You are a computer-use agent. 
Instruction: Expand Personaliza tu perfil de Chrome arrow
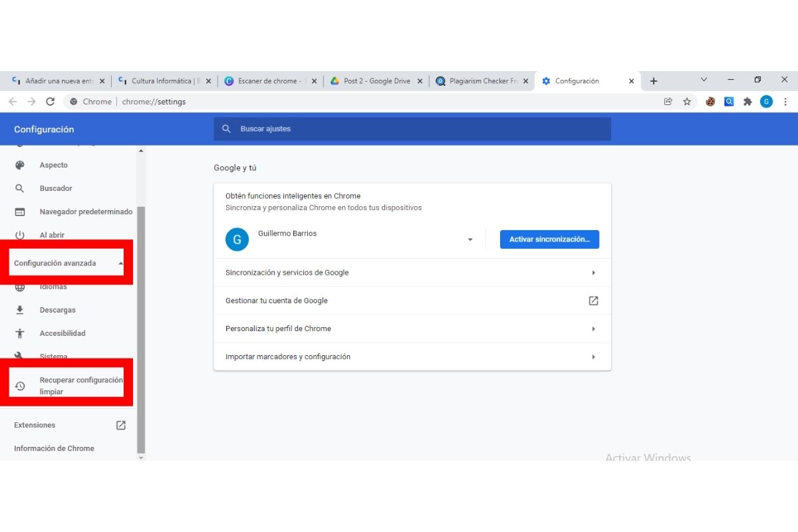click(x=593, y=329)
